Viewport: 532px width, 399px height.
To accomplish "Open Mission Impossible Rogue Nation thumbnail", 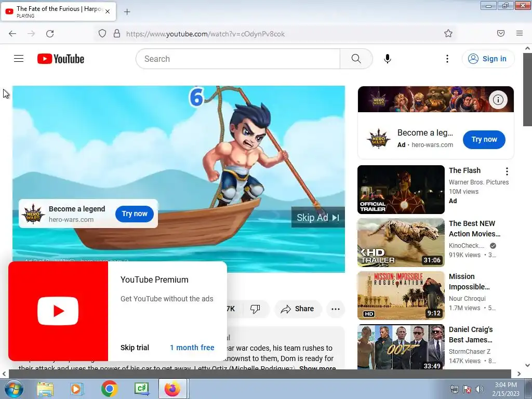I will coord(401,296).
